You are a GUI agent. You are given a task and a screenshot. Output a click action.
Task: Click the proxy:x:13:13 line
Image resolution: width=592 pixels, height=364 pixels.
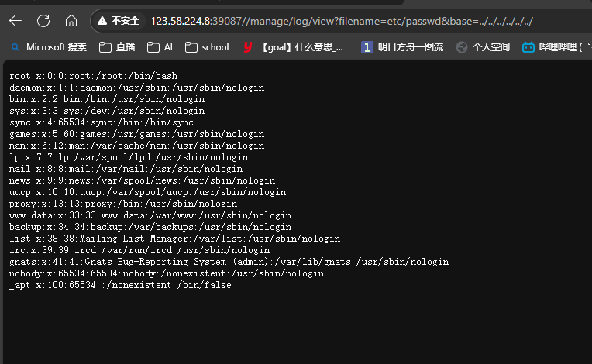pyautogui.click(x=123, y=204)
